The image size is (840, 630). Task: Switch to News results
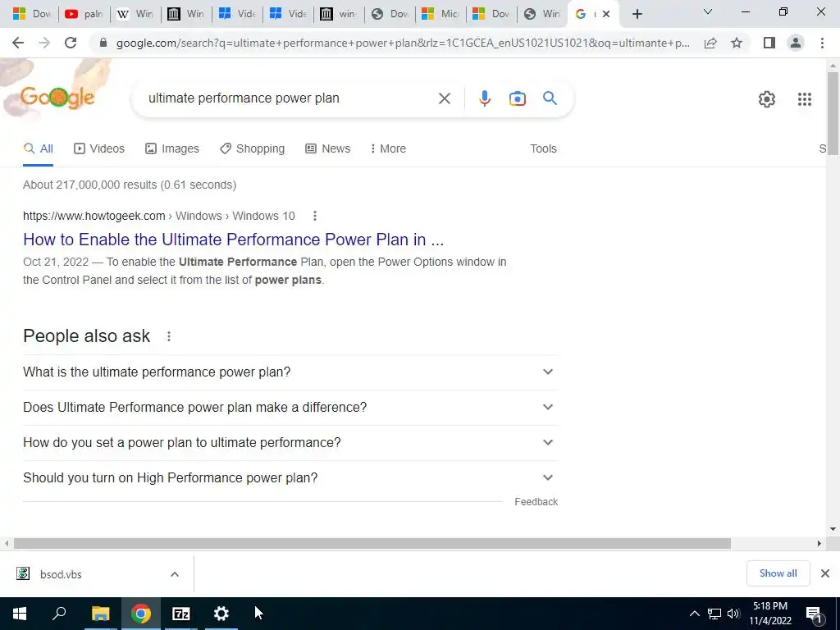point(328,149)
